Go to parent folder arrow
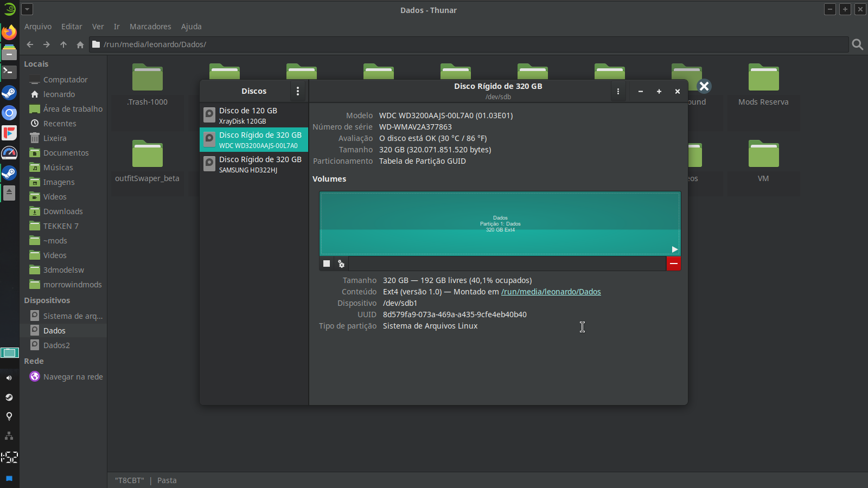Image resolution: width=868 pixels, height=488 pixels. [63, 44]
